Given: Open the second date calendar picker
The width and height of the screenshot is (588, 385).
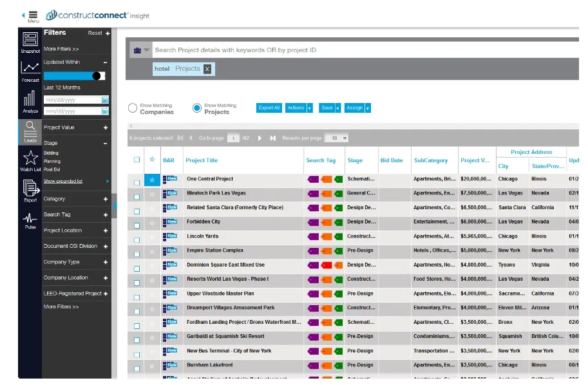Looking at the screenshot, I should pos(105,111).
